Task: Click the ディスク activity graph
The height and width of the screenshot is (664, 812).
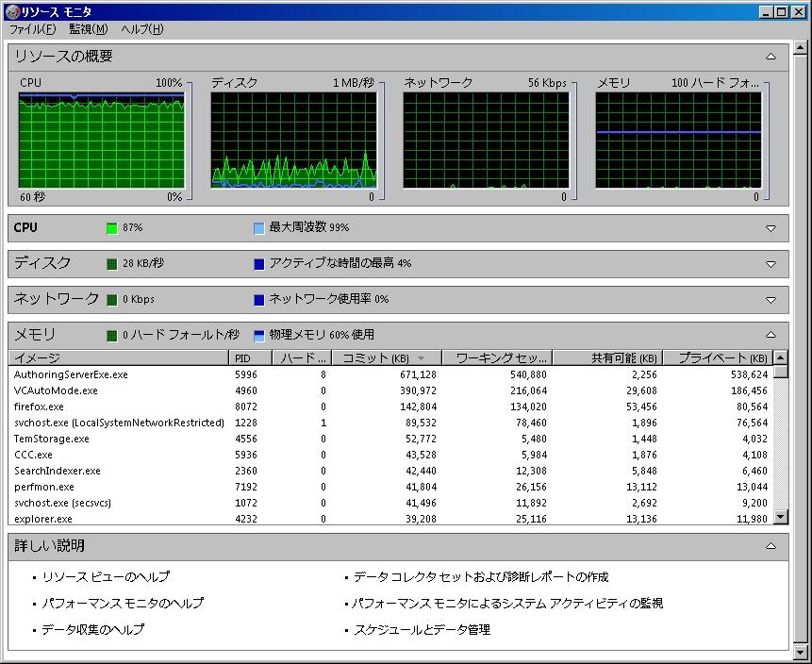Action: click(x=293, y=141)
